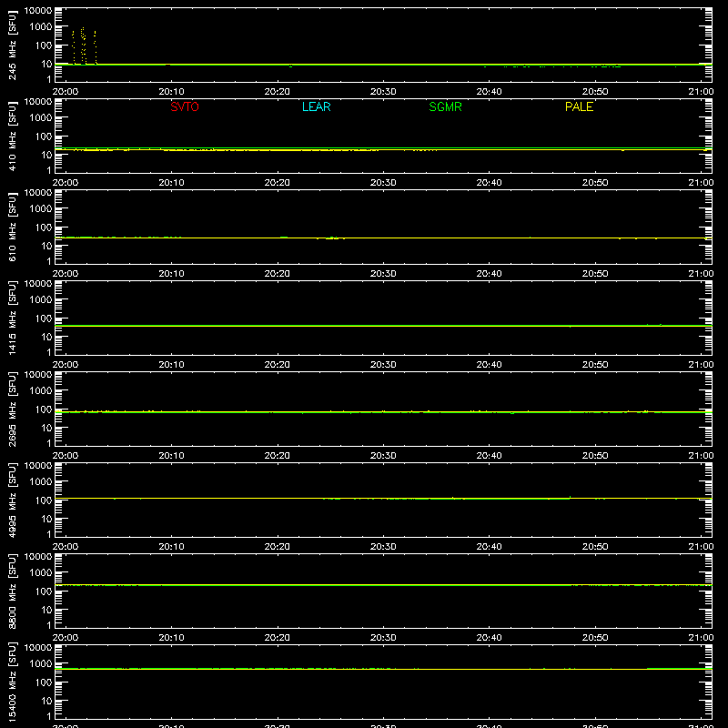Click the green SGMR station legend label
The image size is (728, 728).
445,106
